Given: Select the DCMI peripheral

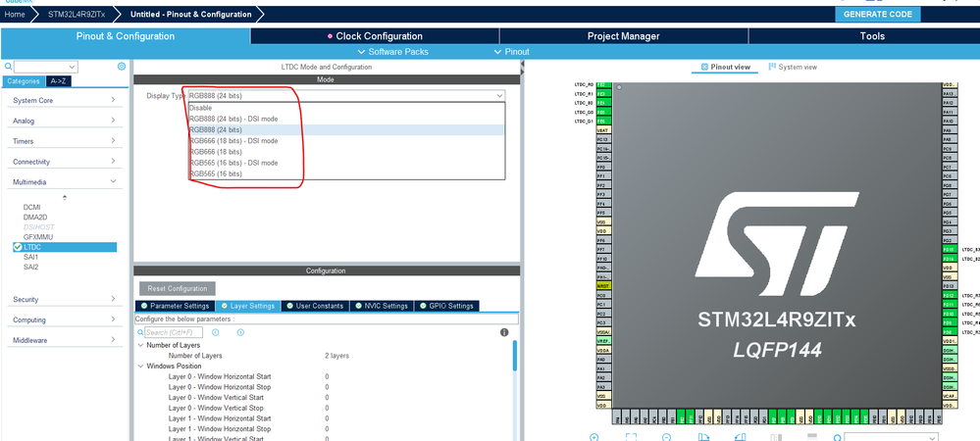Looking at the screenshot, I should point(31,208).
